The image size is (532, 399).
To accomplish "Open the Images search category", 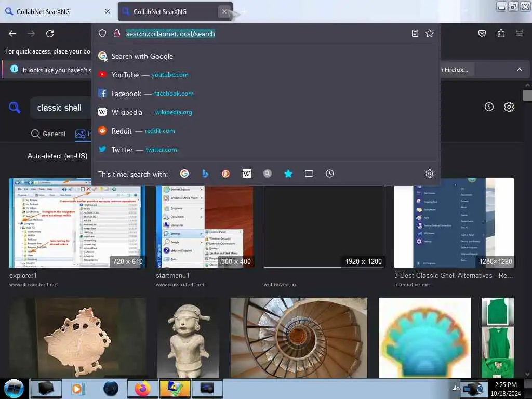I will click(83, 134).
